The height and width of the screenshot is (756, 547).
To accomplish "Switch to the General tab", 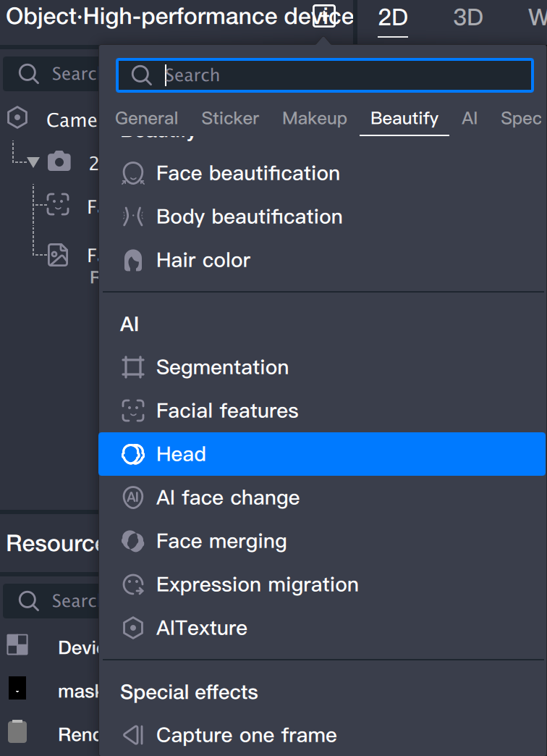I will [x=146, y=119].
